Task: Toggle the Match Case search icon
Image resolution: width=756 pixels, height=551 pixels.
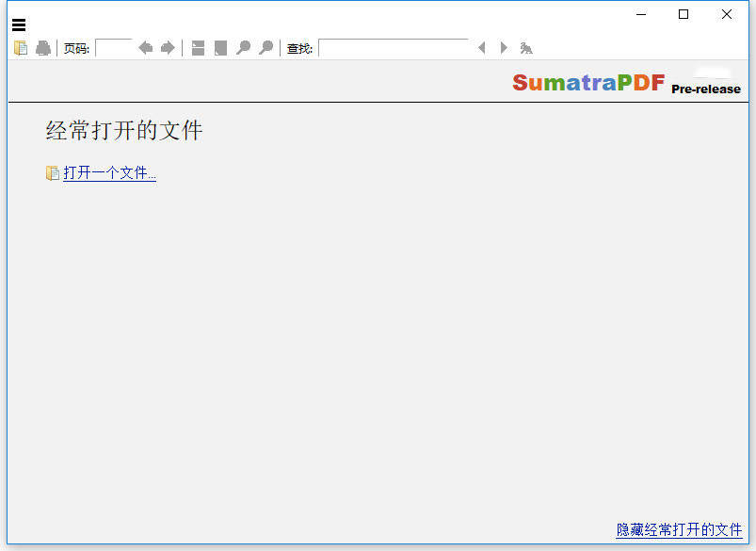Action: pos(526,48)
